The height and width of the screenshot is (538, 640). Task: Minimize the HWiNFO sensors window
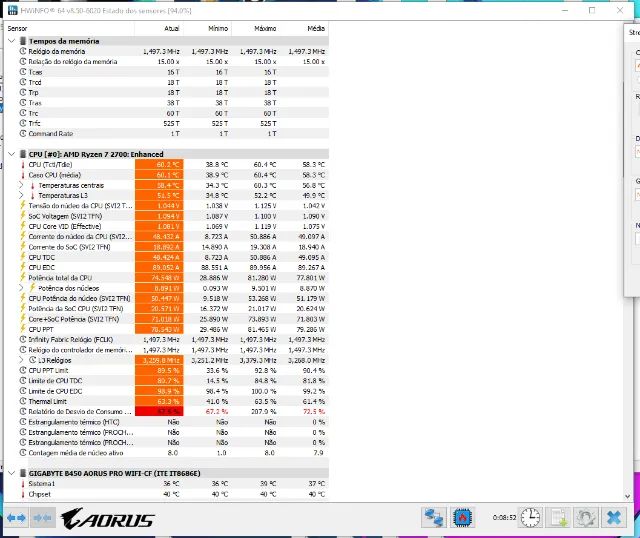tap(565, 10)
